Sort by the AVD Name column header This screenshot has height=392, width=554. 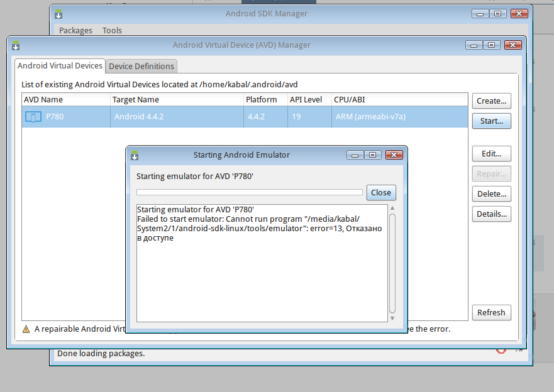pos(66,99)
